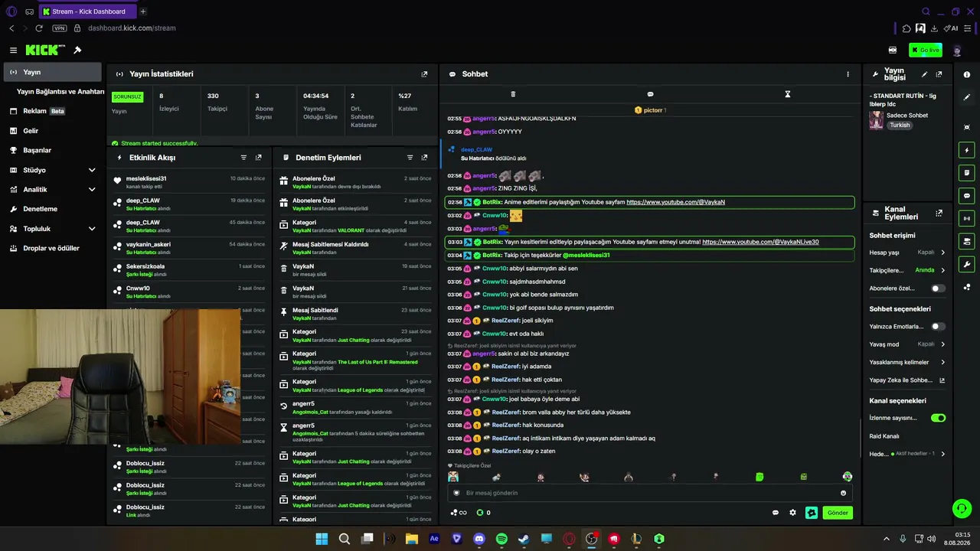Reload the page in the browser

pyautogui.click(x=39, y=28)
